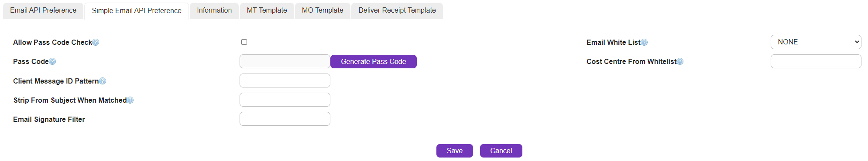Image resolution: width=868 pixels, height=161 pixels.
Task: Show help for Cost Centre From Whitelist
Action: (680, 61)
